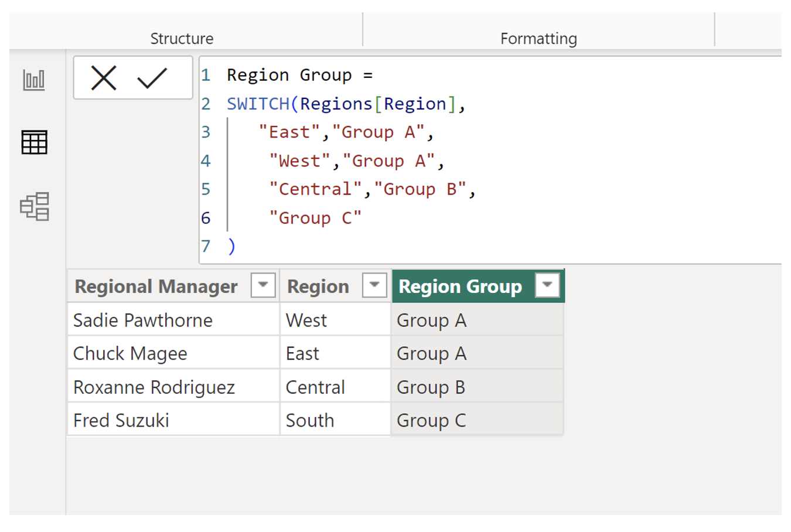Select Chuck Magee's East region cell

[x=302, y=353]
